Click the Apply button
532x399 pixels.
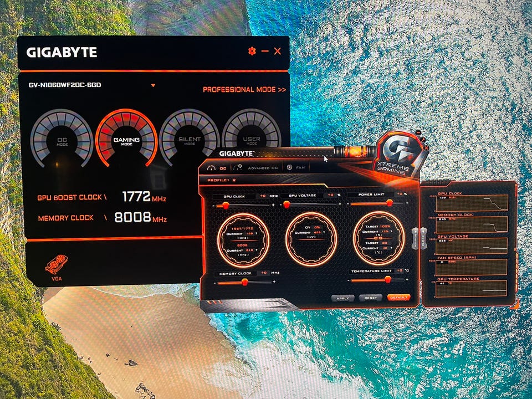(x=342, y=298)
